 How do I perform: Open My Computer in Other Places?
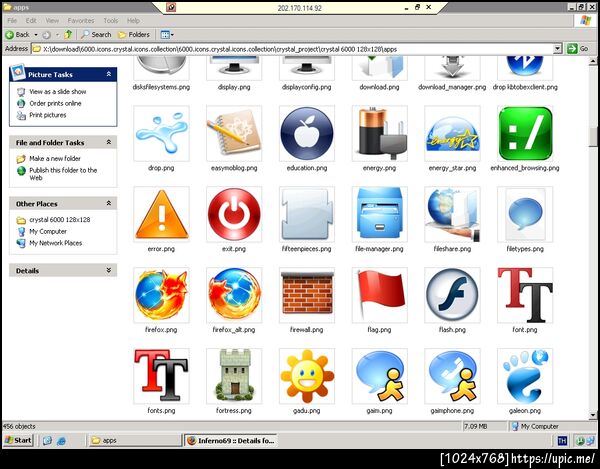click(x=48, y=231)
